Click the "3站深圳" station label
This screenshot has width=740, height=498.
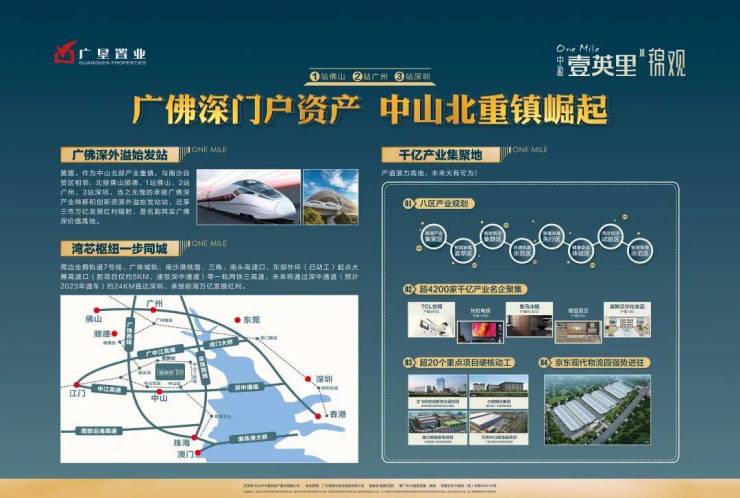tap(413, 76)
